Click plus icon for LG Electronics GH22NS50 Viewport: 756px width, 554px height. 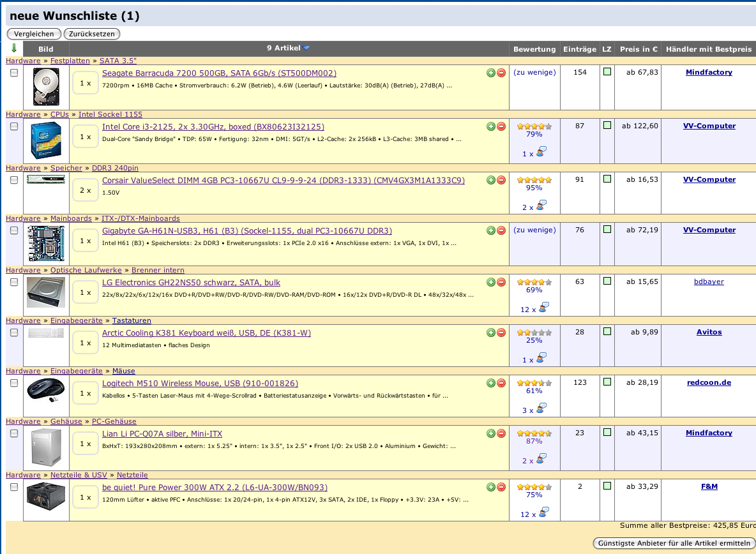pos(491,282)
